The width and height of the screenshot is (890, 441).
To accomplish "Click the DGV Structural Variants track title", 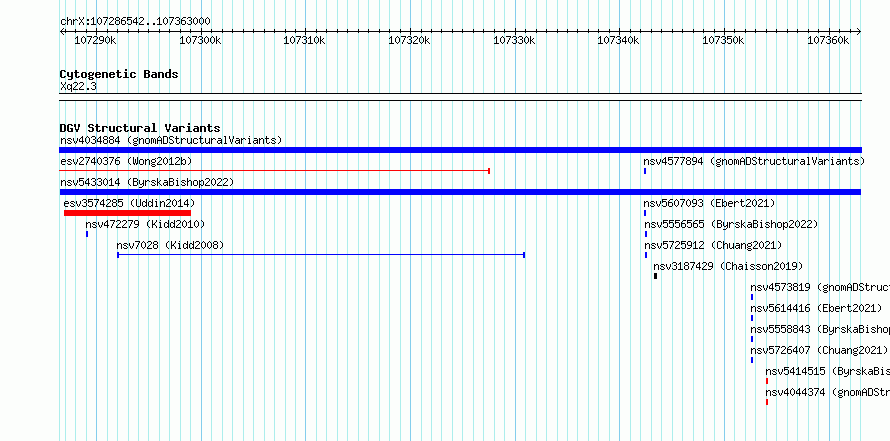I will click(140, 128).
